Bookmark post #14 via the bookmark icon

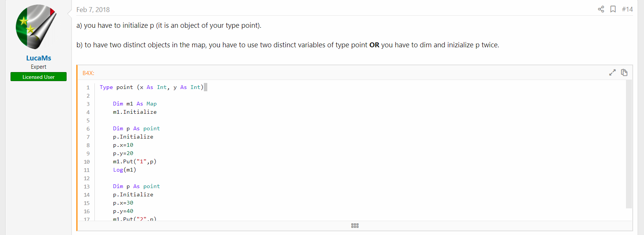613,9
